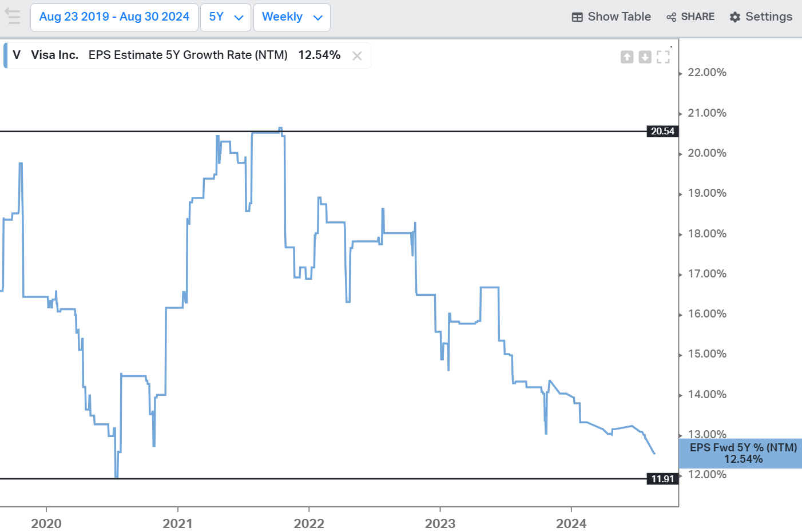Click the 16.00% axis label

click(707, 313)
